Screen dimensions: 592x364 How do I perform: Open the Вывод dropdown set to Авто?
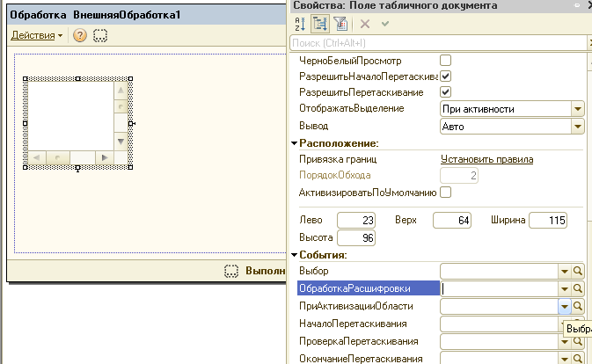point(577,127)
